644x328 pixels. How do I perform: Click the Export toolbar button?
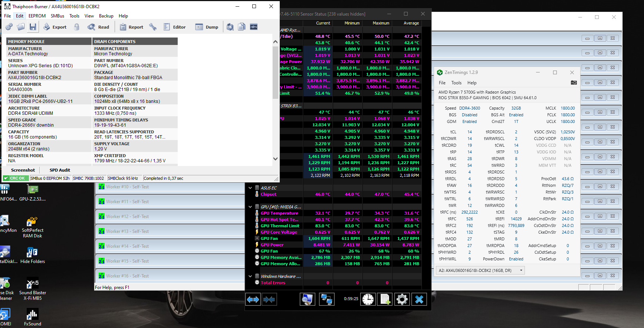55,27
